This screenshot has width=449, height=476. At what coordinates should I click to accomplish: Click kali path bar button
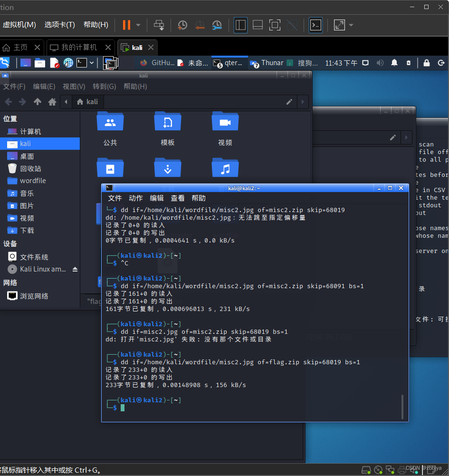[x=88, y=102]
